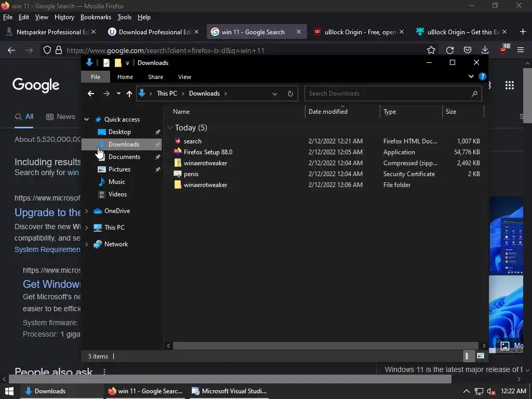
Task: Switch to Microsoft Visual Studio taskbar button
Action: tap(229, 391)
